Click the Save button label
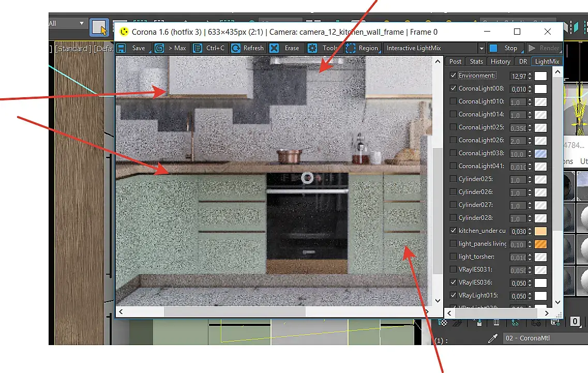This screenshot has height=373, width=588. click(x=139, y=48)
